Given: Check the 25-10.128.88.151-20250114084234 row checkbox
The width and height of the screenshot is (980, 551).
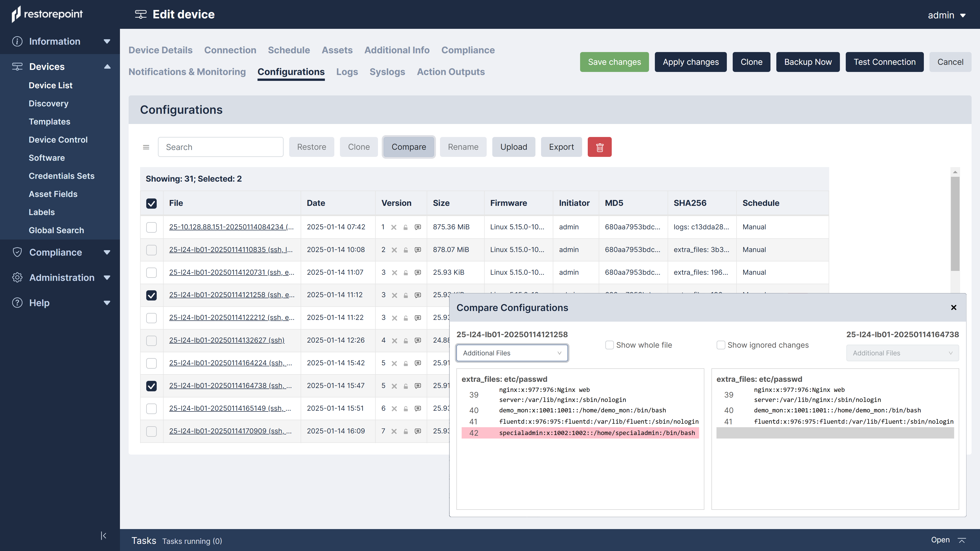Looking at the screenshot, I should [x=151, y=227].
